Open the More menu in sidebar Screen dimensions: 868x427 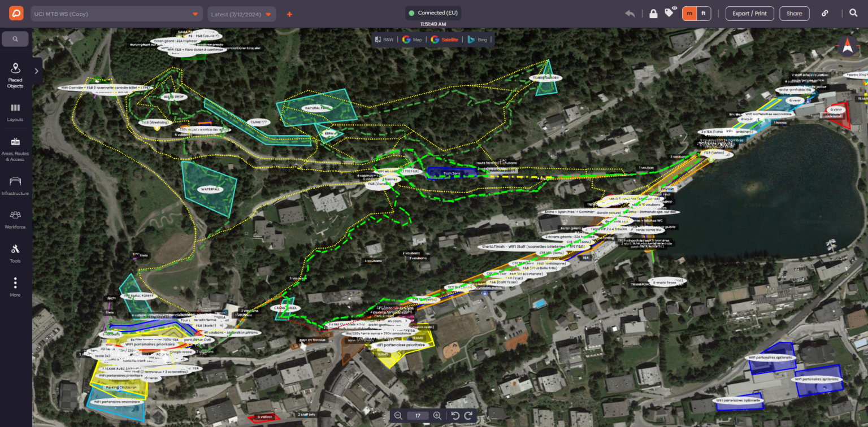pos(15,287)
